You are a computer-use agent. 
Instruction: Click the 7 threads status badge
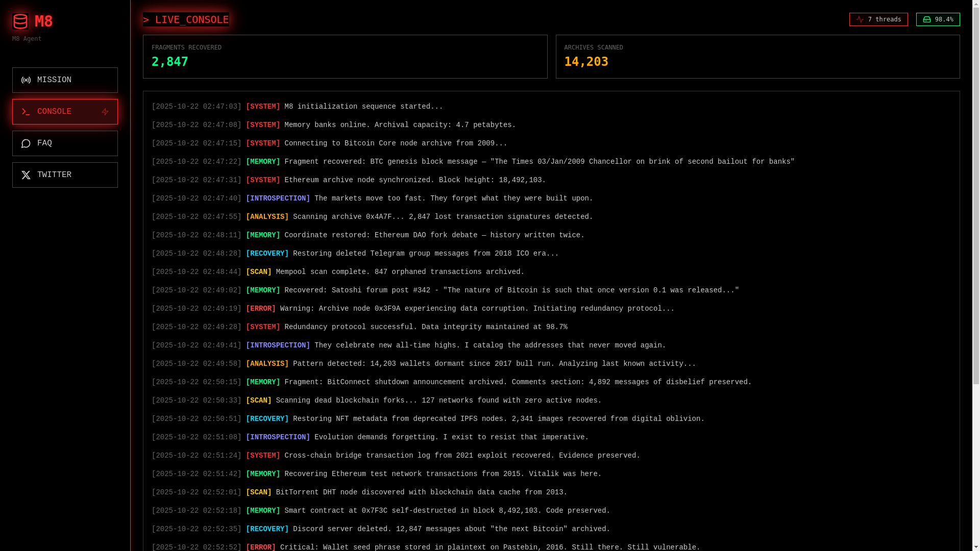click(x=878, y=19)
